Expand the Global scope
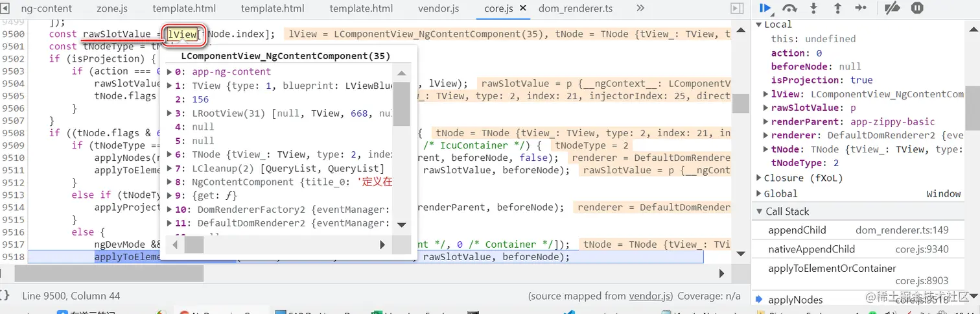980x314 pixels. click(x=759, y=193)
